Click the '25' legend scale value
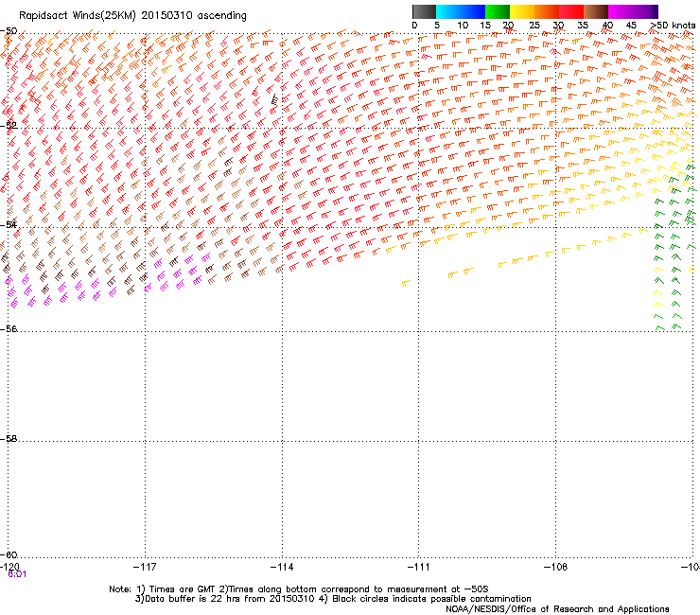Image resolution: width=700 pixels, height=615 pixels. click(x=534, y=26)
